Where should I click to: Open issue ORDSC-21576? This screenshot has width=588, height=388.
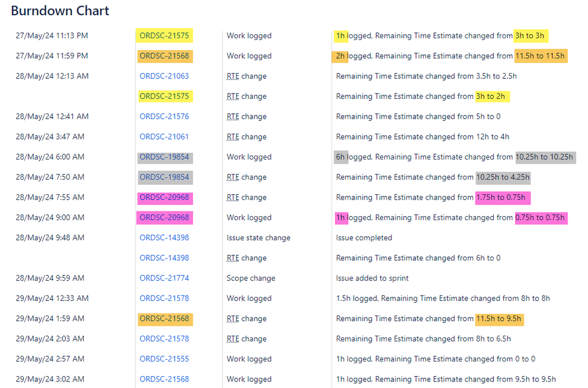click(164, 116)
